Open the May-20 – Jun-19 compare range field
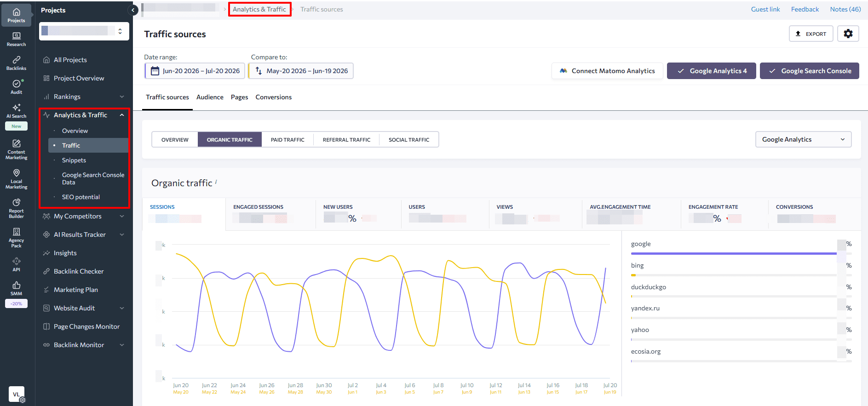This screenshot has width=868, height=406. pos(301,71)
